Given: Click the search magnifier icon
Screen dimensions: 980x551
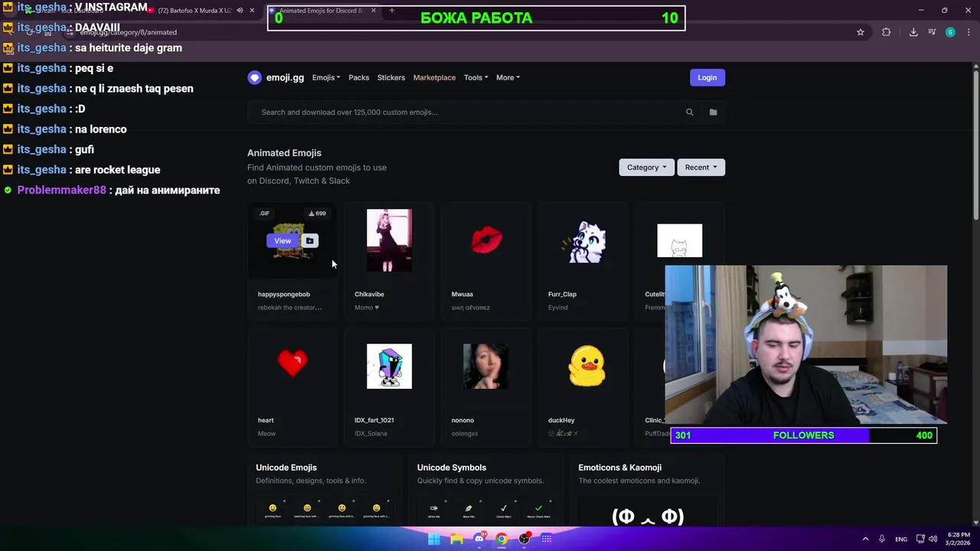Looking at the screenshot, I should [690, 112].
